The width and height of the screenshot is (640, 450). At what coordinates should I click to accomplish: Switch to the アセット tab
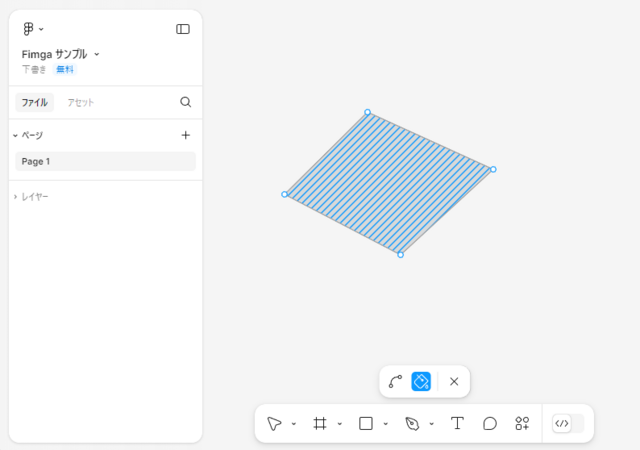[x=80, y=102]
